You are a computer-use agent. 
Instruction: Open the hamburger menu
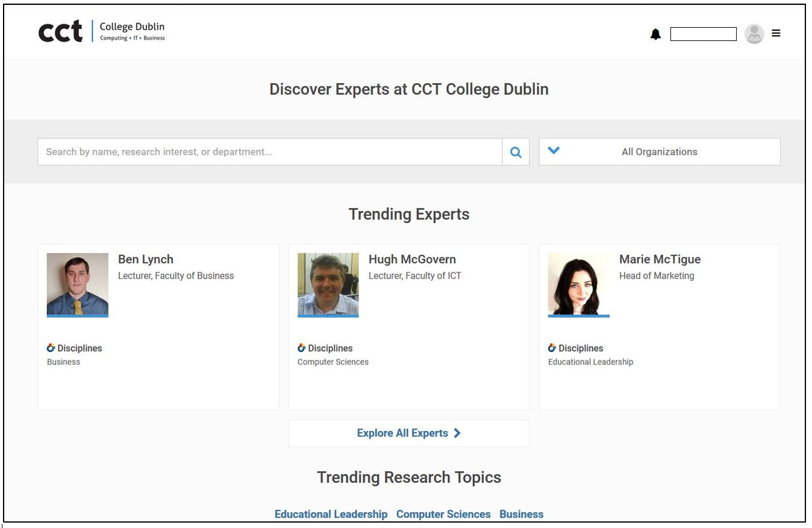[776, 33]
